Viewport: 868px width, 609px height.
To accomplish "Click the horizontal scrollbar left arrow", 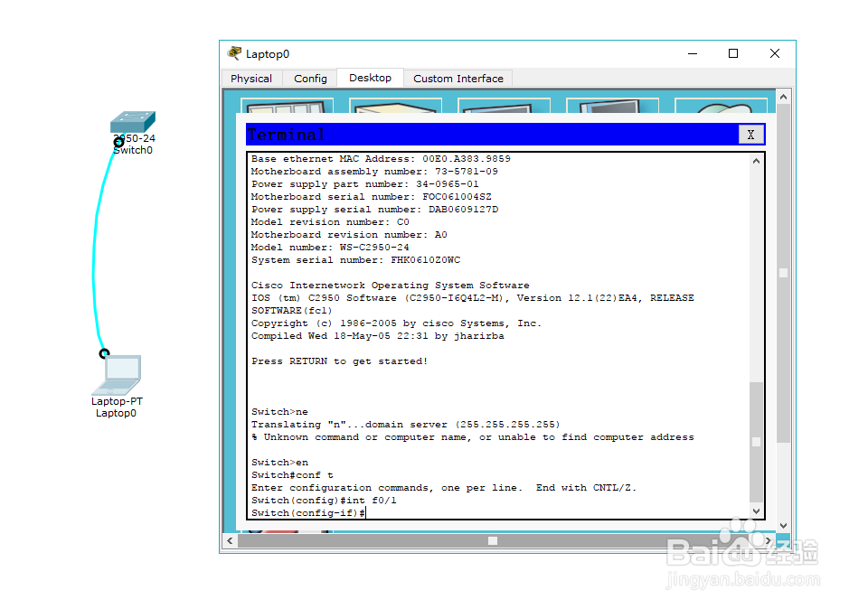I will coord(231,540).
